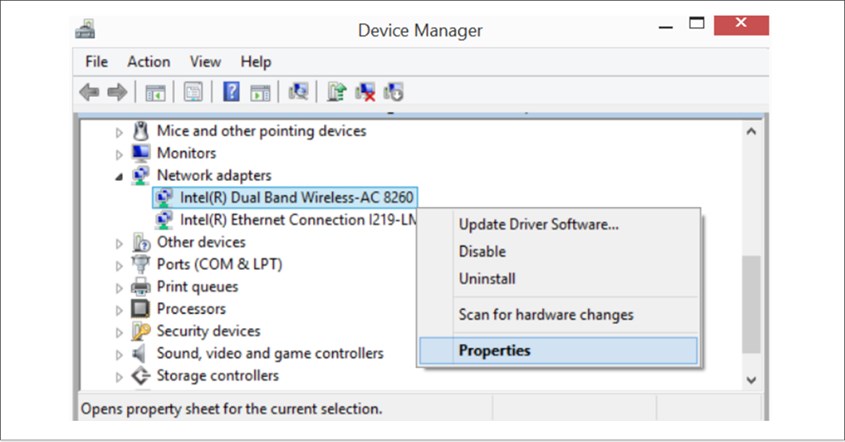Choose Properties in the context menu
Screen dimensions: 845x442
pos(558,351)
